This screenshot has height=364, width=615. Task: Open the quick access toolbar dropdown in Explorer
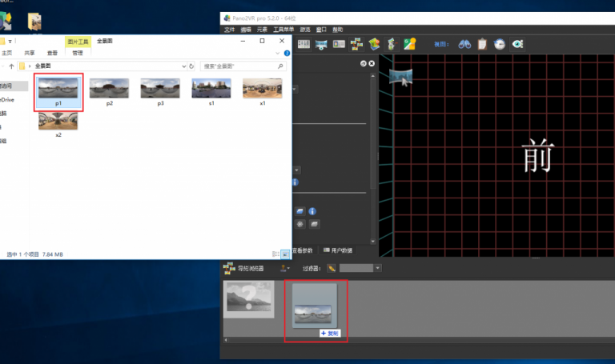10,41
